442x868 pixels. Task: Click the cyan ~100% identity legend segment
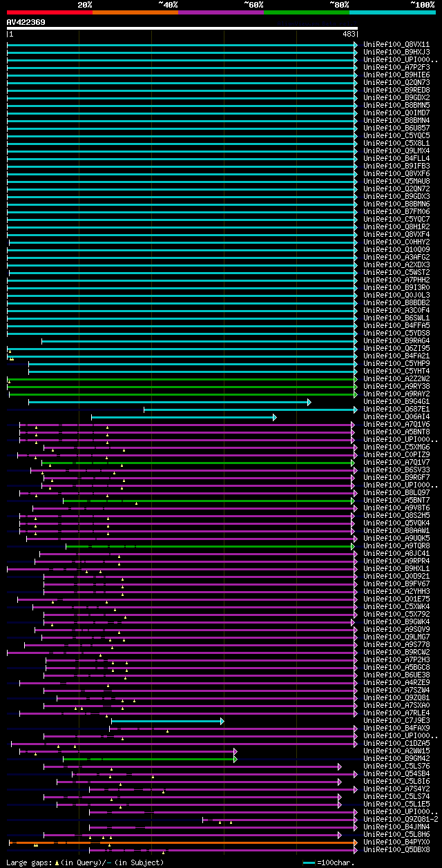pyautogui.click(x=392, y=12)
